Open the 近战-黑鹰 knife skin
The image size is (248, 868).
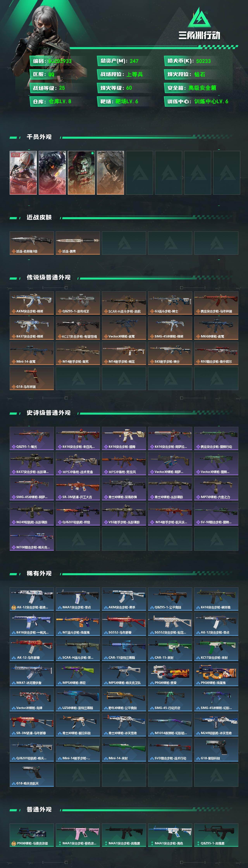[x=78, y=243]
